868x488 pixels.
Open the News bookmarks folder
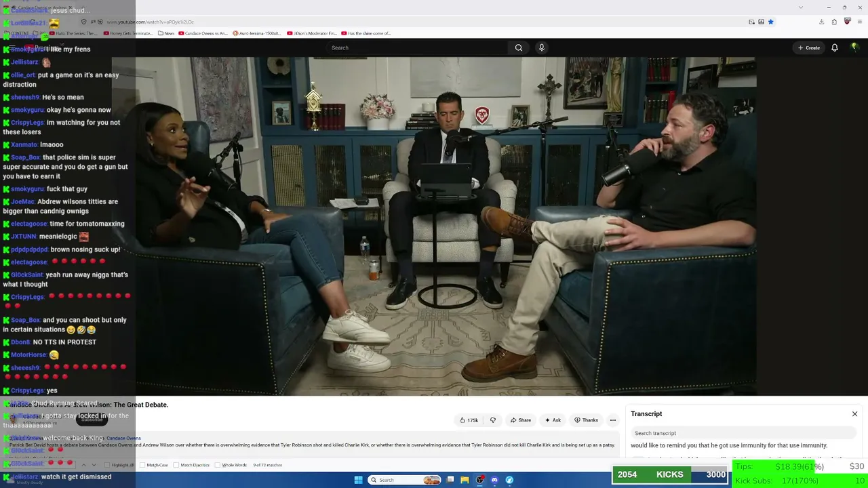click(x=166, y=33)
